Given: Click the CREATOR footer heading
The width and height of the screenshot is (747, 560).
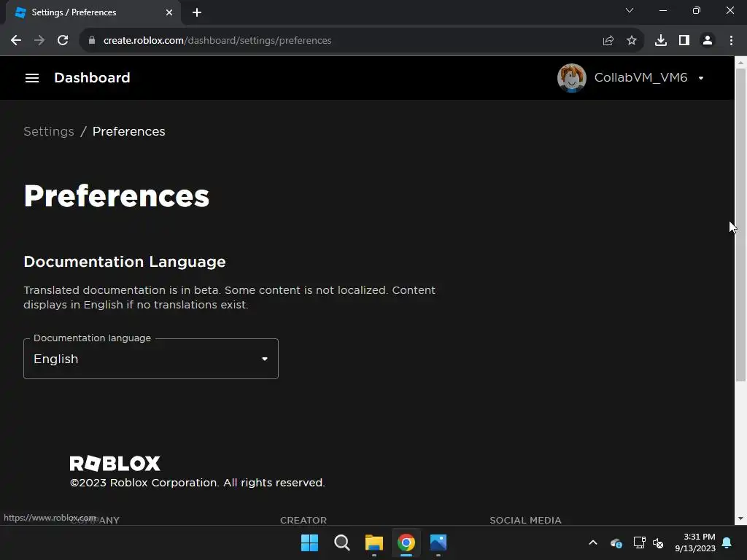Looking at the screenshot, I should click(x=303, y=520).
